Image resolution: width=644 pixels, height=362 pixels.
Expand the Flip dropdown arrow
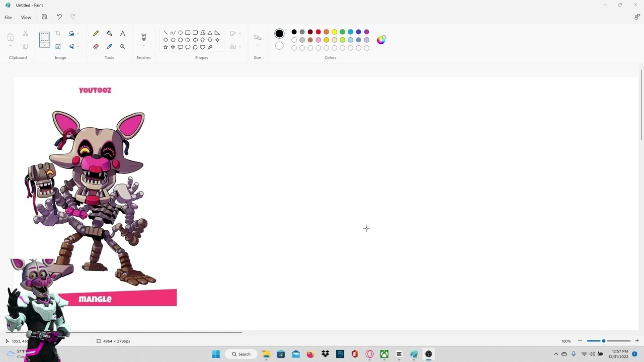coord(78,47)
